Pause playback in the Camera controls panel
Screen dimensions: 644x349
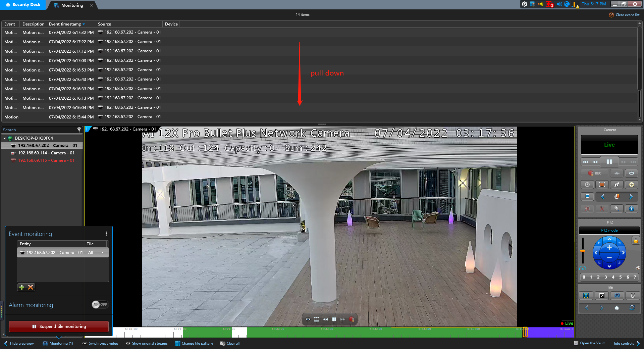(x=609, y=162)
